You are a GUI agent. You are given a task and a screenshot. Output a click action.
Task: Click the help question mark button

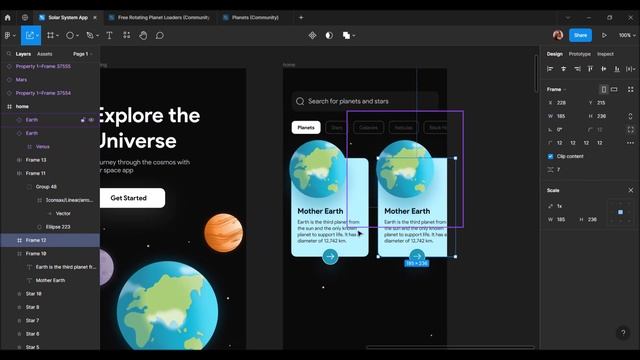[623, 333]
